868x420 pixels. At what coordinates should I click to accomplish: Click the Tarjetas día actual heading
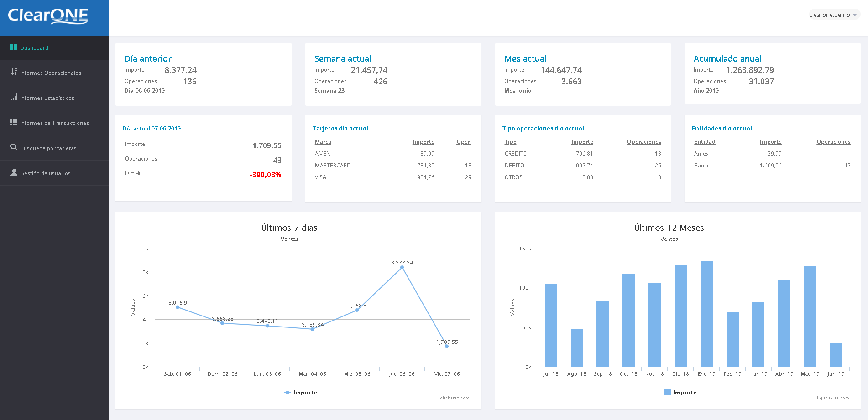pyautogui.click(x=340, y=129)
